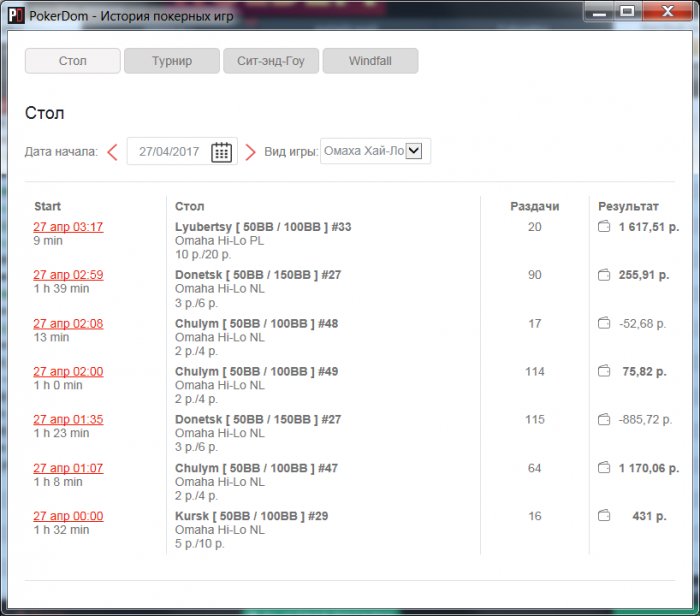Open the Вид игры dropdown Омаха Хай-Ло
Screen dimensions: 700x616
[x=375, y=151]
